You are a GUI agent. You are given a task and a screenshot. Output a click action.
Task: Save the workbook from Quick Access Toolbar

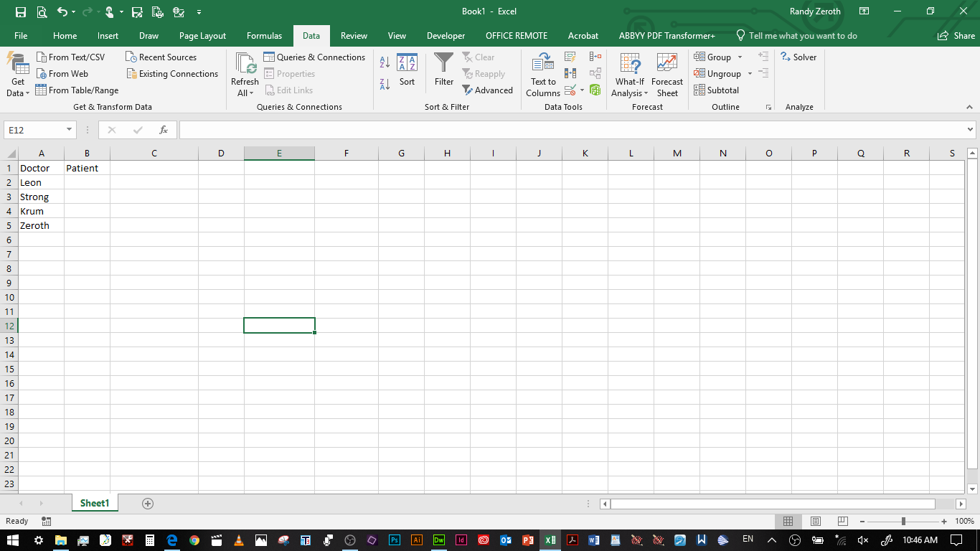[x=20, y=12]
